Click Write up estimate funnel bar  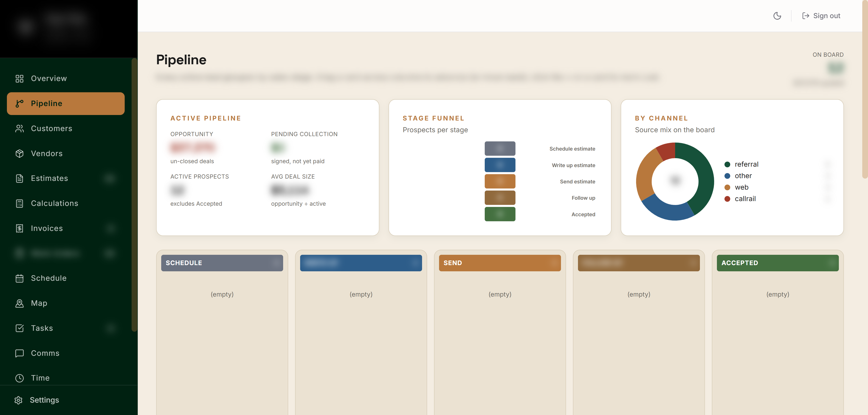(x=500, y=165)
